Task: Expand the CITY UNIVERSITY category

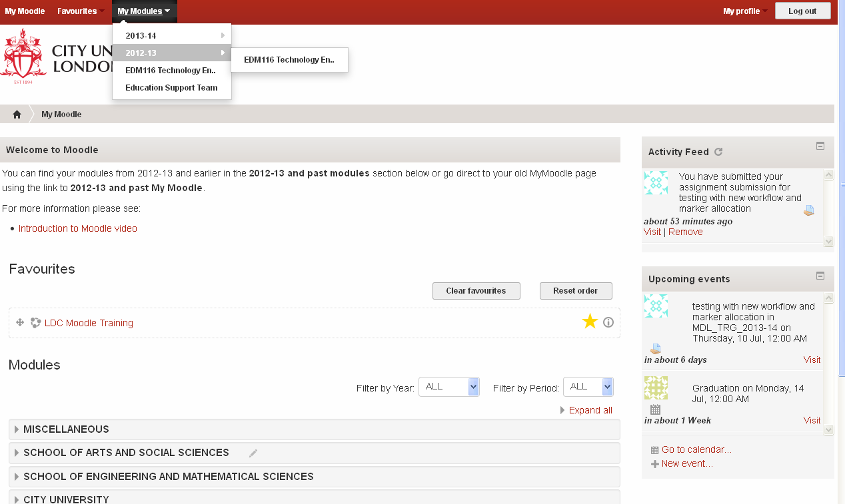Action: [315, 497]
